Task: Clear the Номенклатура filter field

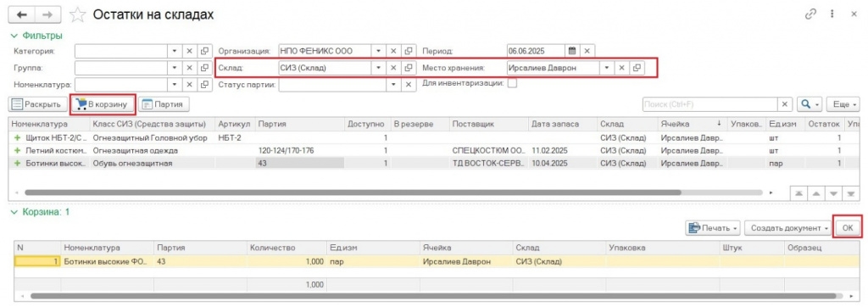Action: pyautogui.click(x=189, y=85)
